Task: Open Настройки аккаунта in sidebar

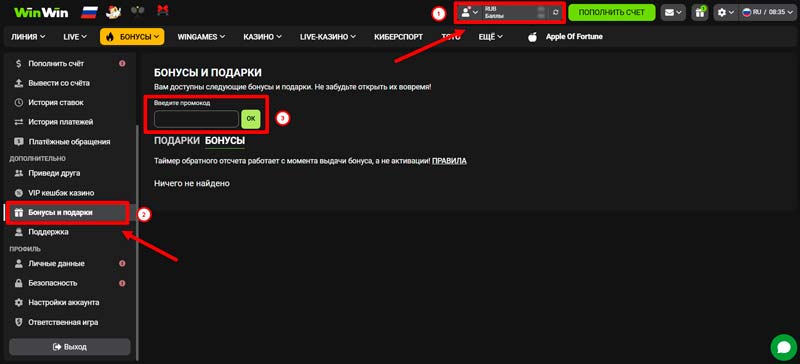Action: tap(64, 302)
